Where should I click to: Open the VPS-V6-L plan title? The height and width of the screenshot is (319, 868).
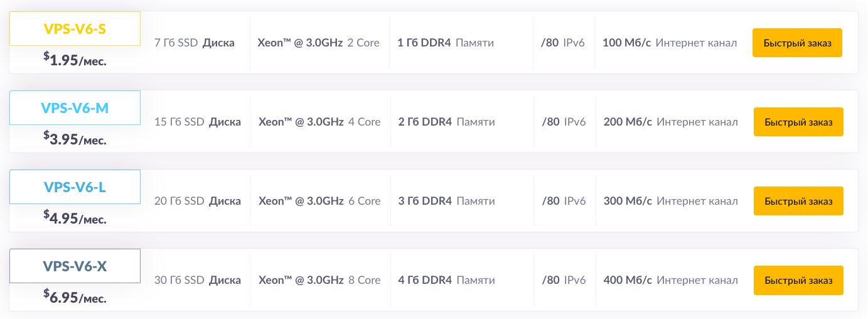75,187
